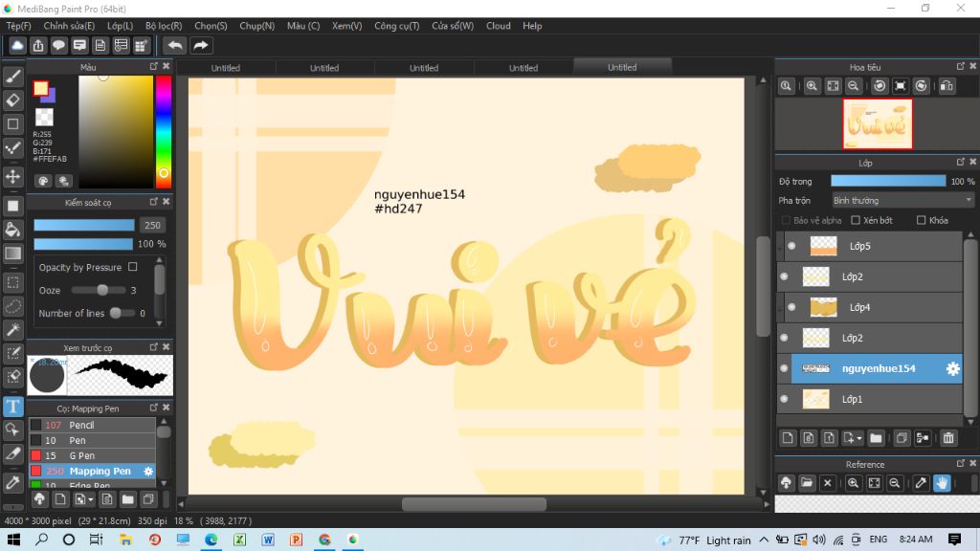The image size is (980, 551).
Task: Undock the Reference panel
Action: 961,464
